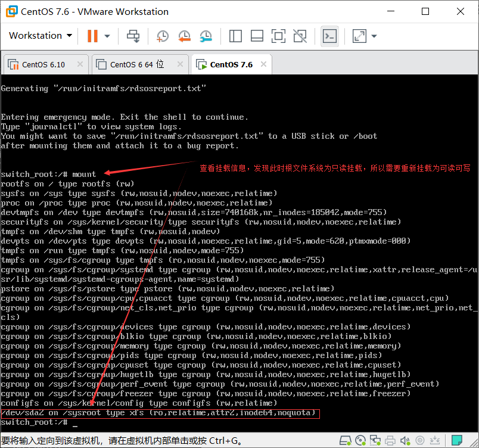This screenshot has height=448, width=479.
Task: Toggle the thumbnail bar view
Action: pyautogui.click(x=257, y=36)
